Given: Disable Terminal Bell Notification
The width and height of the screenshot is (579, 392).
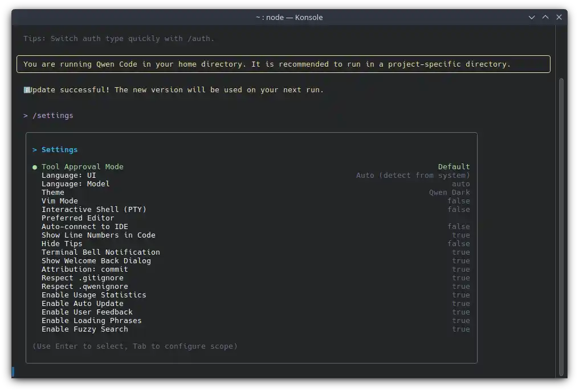Looking at the screenshot, I should pyautogui.click(x=100, y=252).
